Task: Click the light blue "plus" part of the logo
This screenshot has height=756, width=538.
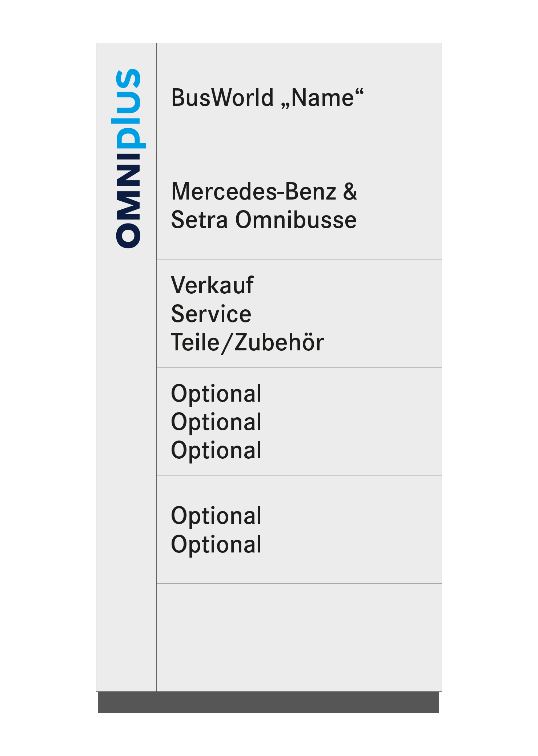Action: click(x=129, y=109)
